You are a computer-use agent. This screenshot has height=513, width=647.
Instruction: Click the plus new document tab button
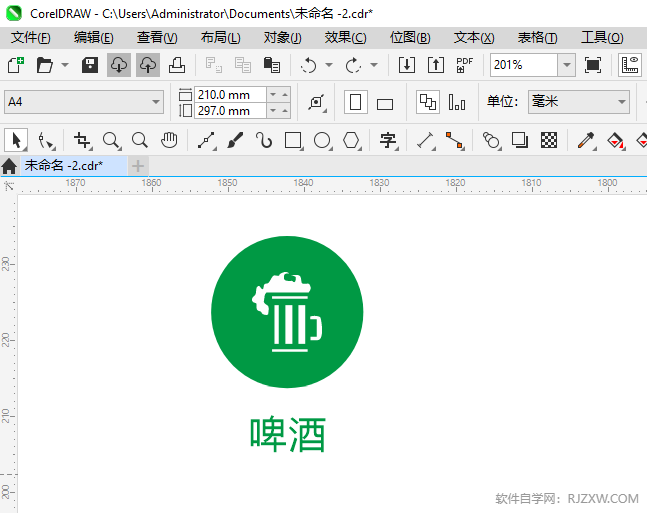click(138, 166)
